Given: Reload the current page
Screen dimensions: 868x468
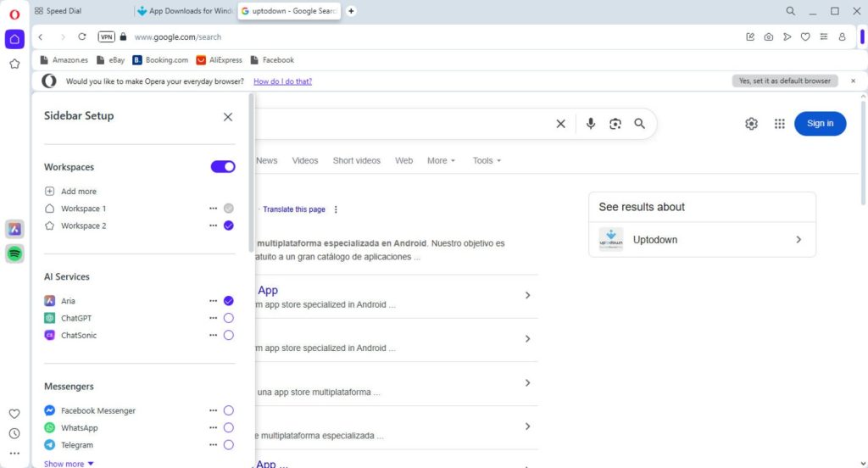Looking at the screenshot, I should [x=82, y=37].
